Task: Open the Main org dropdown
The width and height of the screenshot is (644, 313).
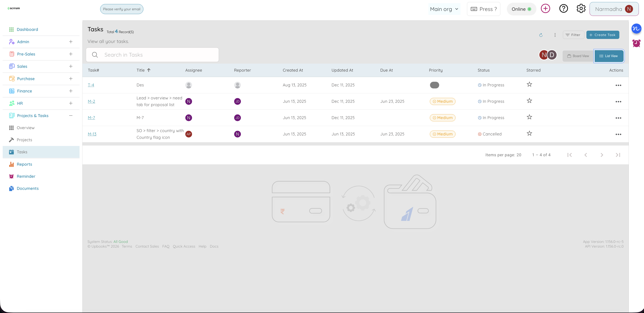Action: pos(444,9)
